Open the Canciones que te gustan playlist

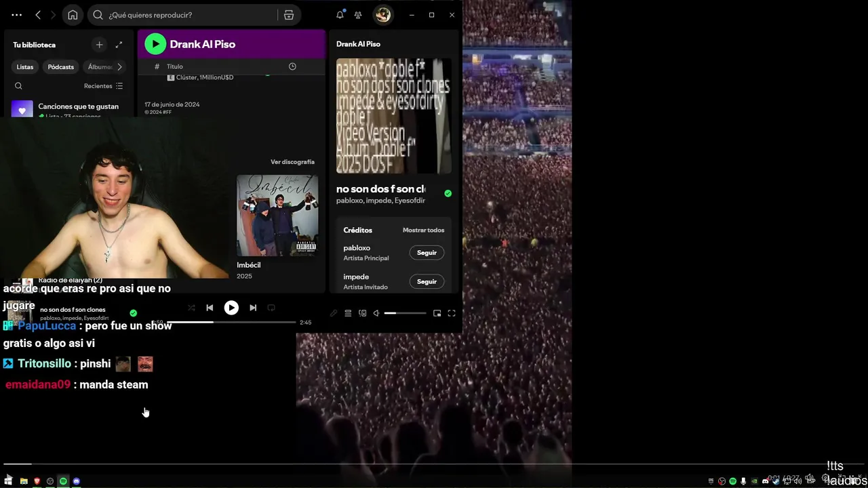(x=68, y=110)
